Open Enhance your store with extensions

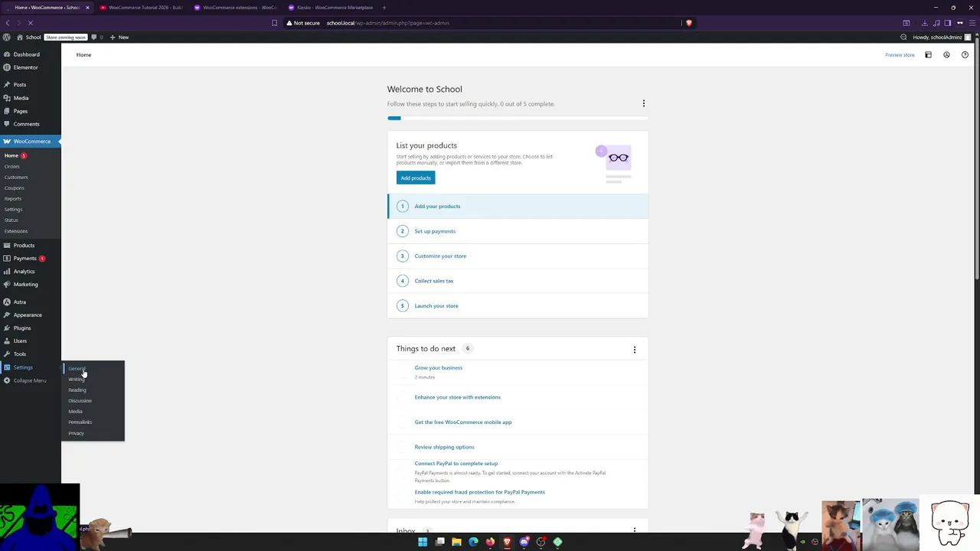[457, 397]
